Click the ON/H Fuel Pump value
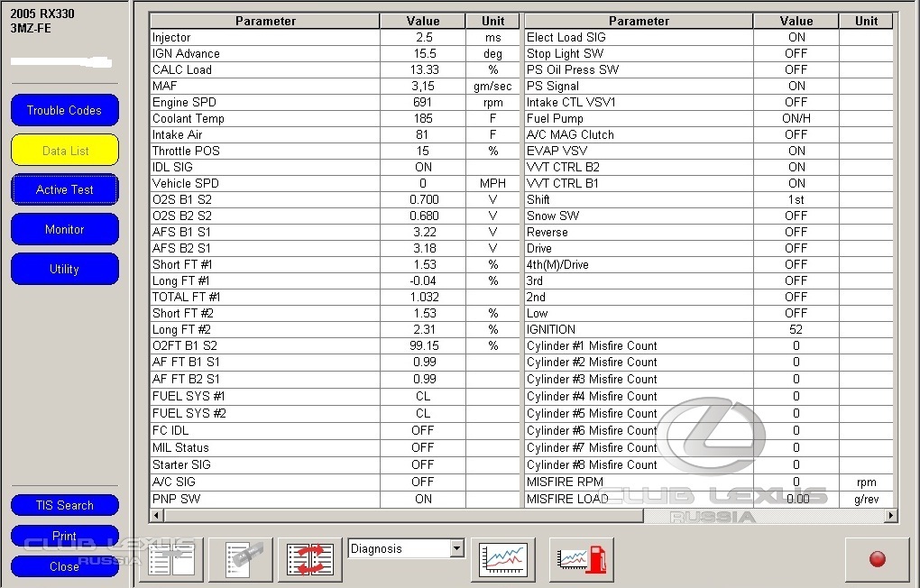Image resolution: width=920 pixels, height=588 pixels. (796, 118)
